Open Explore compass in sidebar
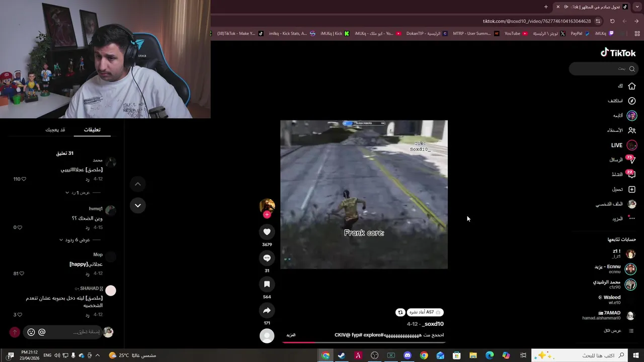 [x=632, y=101]
